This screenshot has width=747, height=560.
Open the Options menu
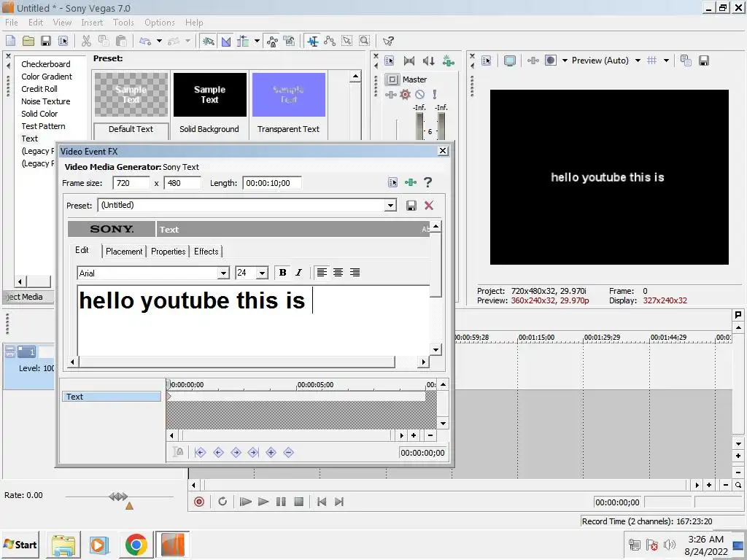[x=160, y=23]
